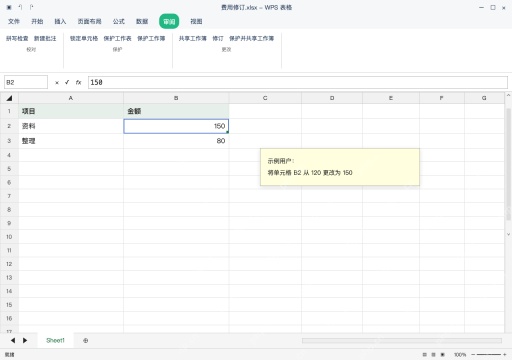Select row 3 header
This screenshot has width=512, height=360.
(9, 141)
